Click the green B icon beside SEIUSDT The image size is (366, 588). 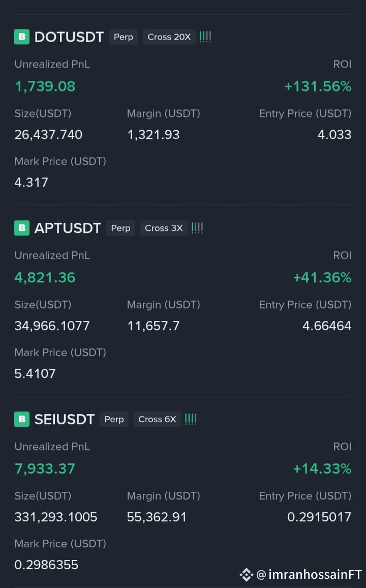(x=22, y=419)
